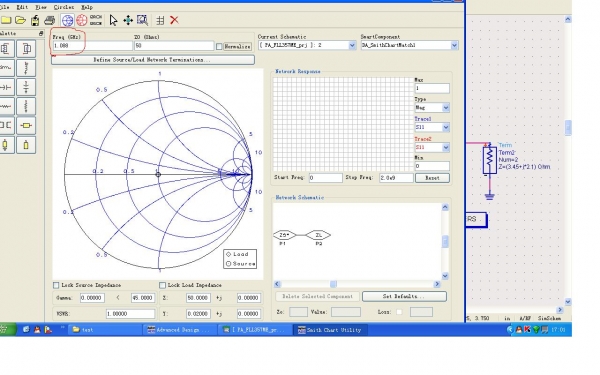Select the shunt capacitor palette icon
The height and width of the screenshot is (375, 600).
[26, 87]
